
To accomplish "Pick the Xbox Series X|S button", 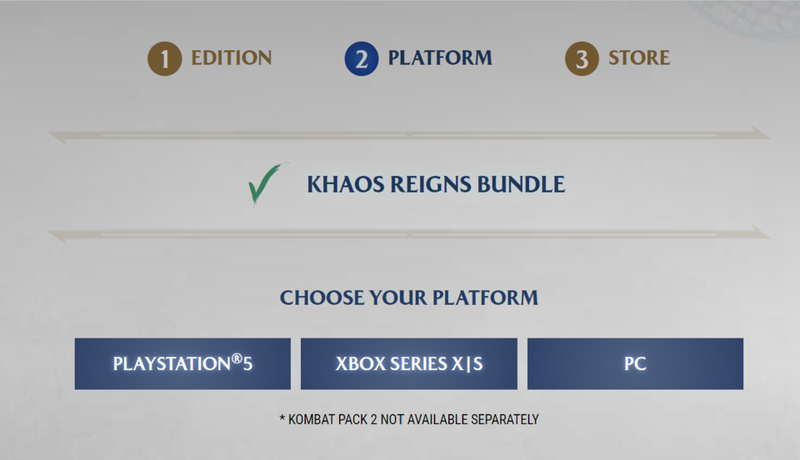I will pos(409,363).
